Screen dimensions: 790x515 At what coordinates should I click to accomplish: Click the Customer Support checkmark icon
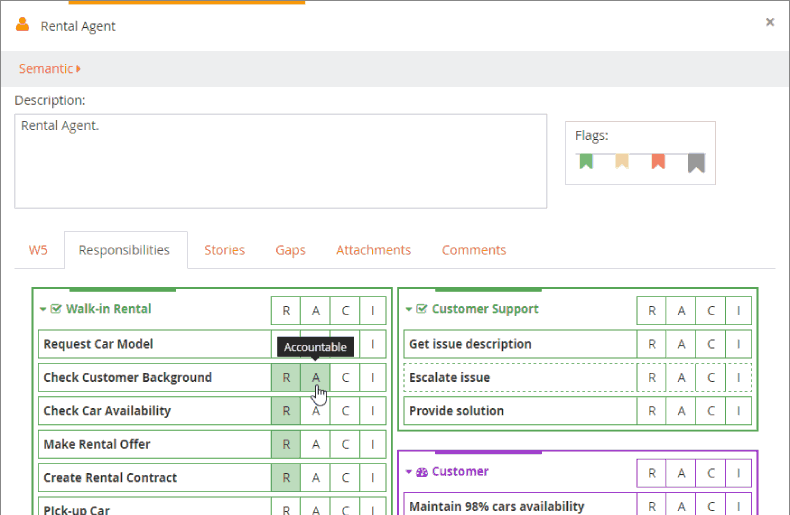point(422,310)
